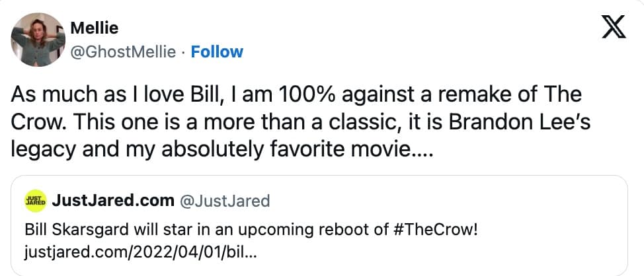Click the Mellie display name

(95, 30)
